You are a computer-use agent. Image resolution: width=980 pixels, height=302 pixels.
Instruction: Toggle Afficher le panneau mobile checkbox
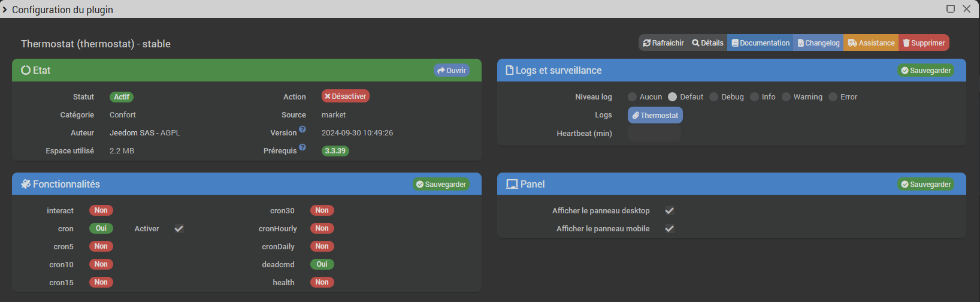point(670,228)
